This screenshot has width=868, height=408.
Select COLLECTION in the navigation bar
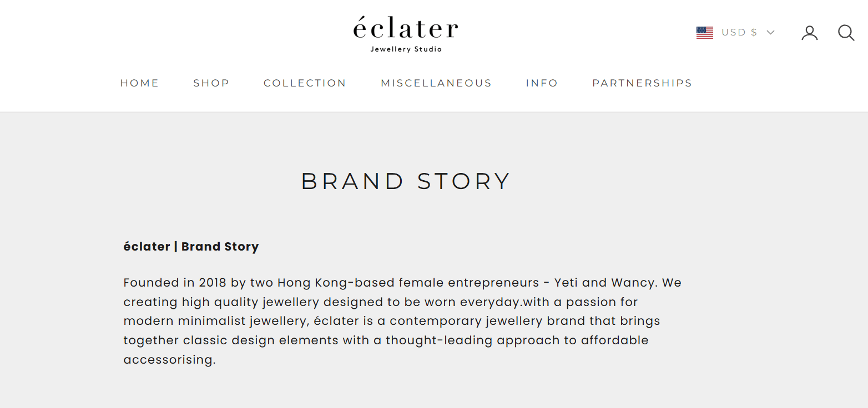coord(305,83)
